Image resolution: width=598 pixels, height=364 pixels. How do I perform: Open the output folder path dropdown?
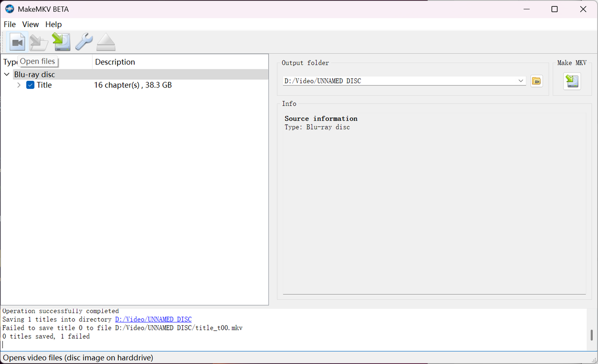(521, 81)
